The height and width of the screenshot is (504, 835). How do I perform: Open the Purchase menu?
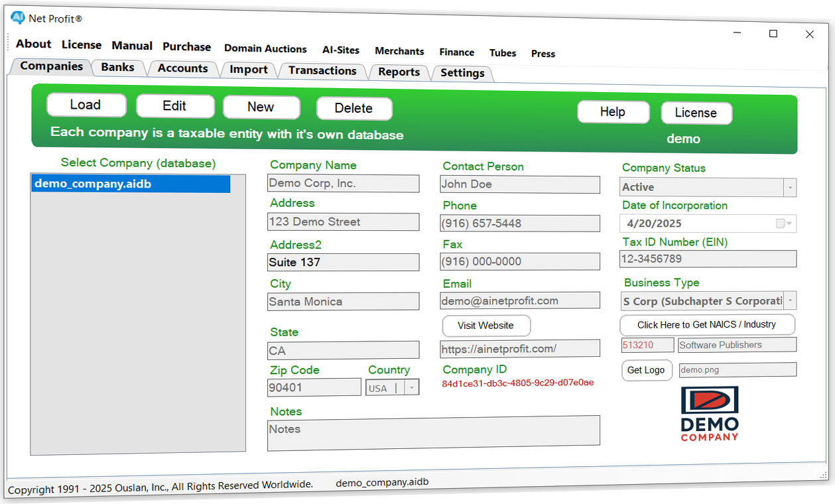(186, 47)
